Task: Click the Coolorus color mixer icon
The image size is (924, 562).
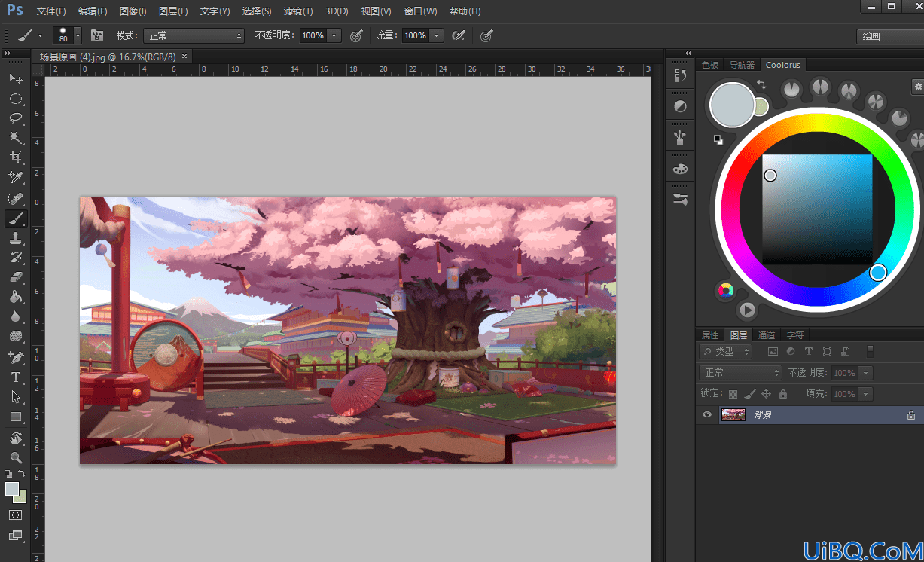Action: pos(725,291)
